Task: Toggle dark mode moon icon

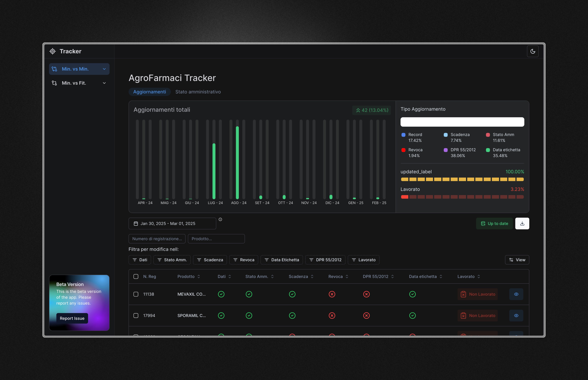Action: coord(533,51)
